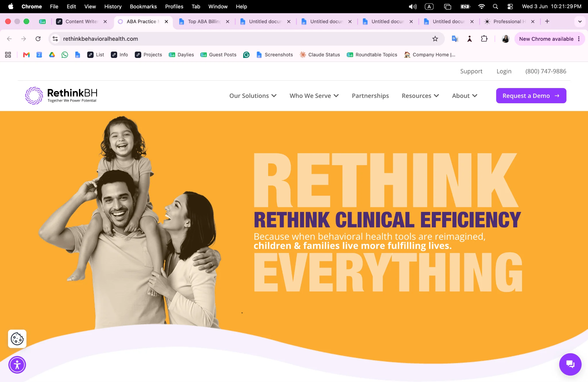Open WhatsApp bookmark icon
Viewport: 588px width, 382px height.
[x=65, y=55]
